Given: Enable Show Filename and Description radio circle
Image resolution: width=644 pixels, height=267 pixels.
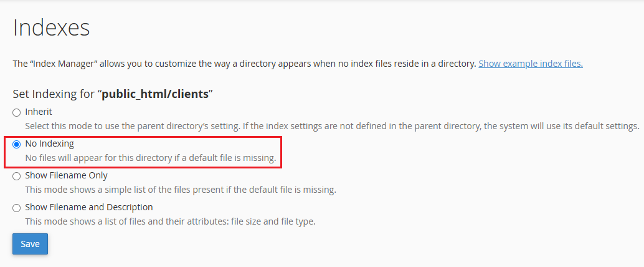Looking at the screenshot, I should pos(16,208).
